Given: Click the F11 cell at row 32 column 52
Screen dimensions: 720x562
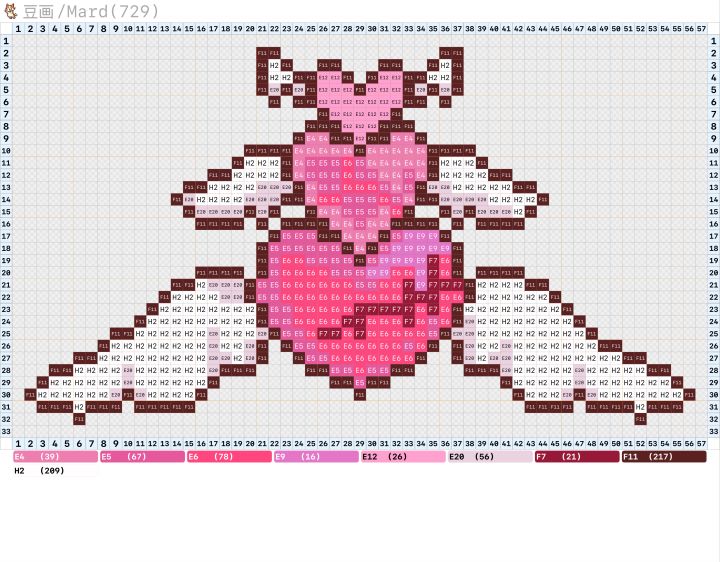Looking at the screenshot, I should coord(641,419).
